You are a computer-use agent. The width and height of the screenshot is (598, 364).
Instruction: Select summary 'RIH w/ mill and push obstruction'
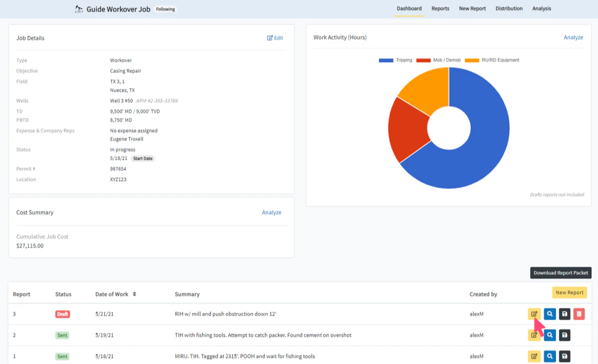pyautogui.click(x=225, y=314)
